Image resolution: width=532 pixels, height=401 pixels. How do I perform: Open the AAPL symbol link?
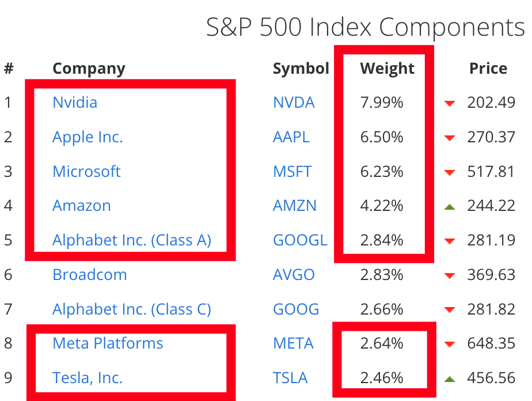point(291,137)
